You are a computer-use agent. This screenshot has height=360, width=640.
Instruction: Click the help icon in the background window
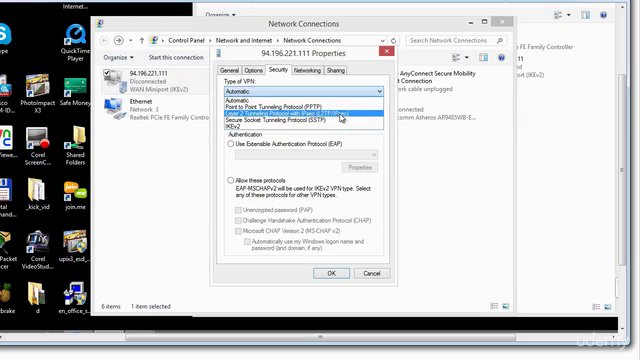(x=603, y=15)
